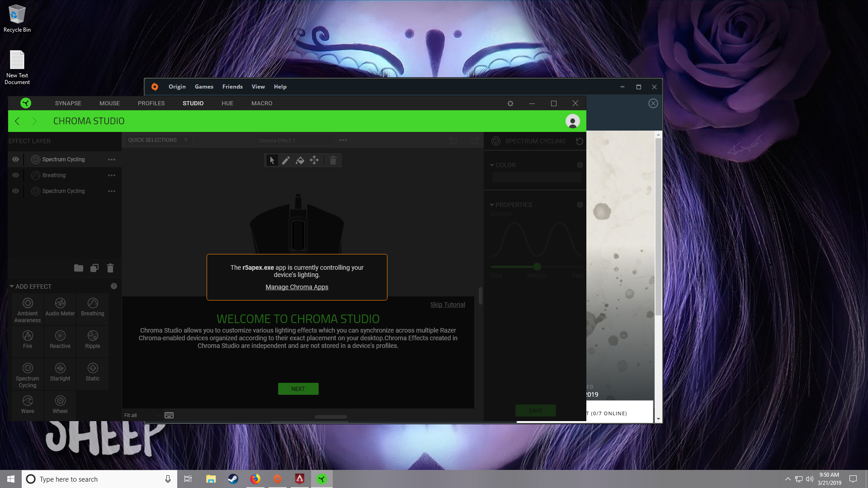Image resolution: width=868 pixels, height=488 pixels.
Task: Collapse the Properties section
Action: [x=492, y=205]
